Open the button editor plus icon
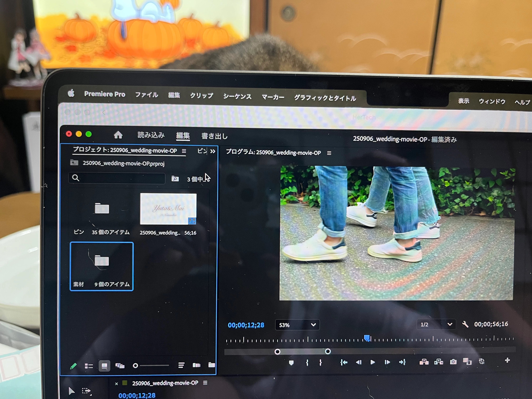 pos(507,360)
